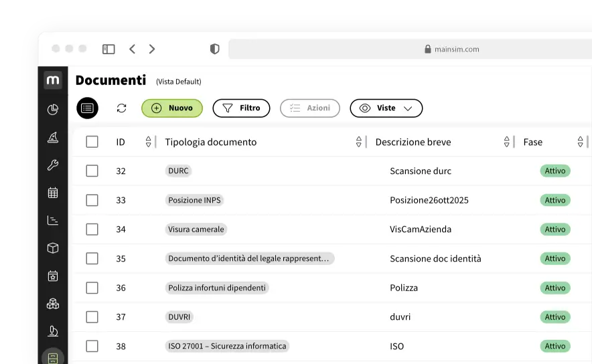
Task: Open the cube assets sidebar icon
Action: click(53, 248)
